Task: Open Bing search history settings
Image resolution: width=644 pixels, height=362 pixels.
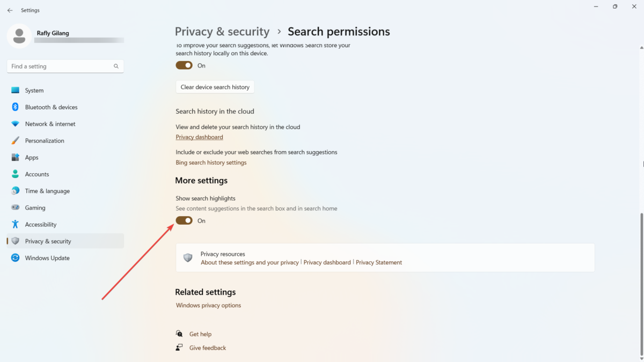Action: pyautogui.click(x=211, y=162)
